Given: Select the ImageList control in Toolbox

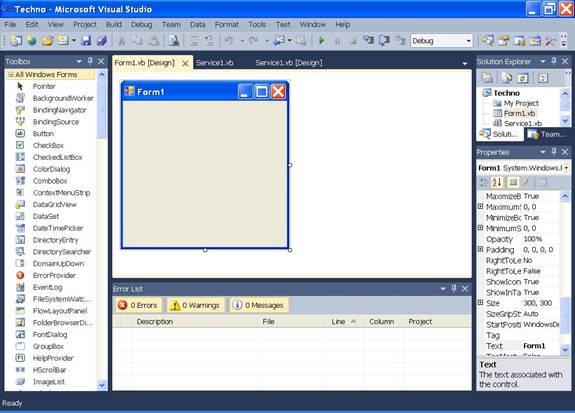Looking at the screenshot, I should point(49,382).
